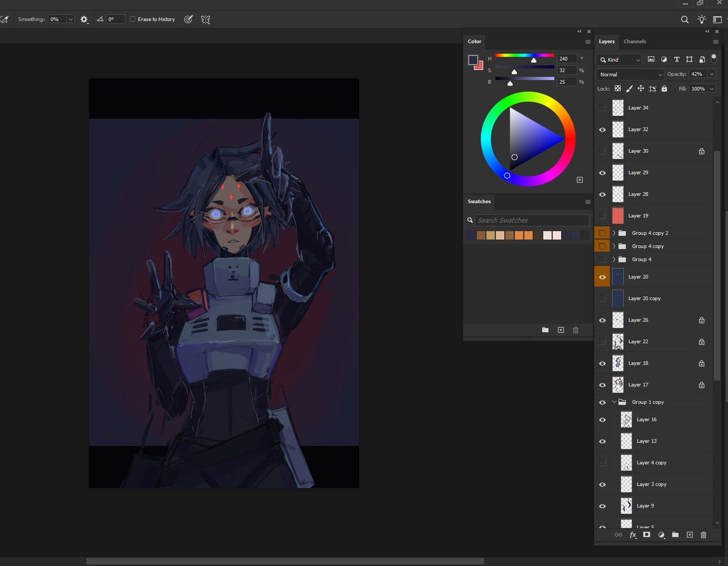Open the Normal blend mode dropdown
Viewport: 728px width, 566px height.
(x=630, y=74)
